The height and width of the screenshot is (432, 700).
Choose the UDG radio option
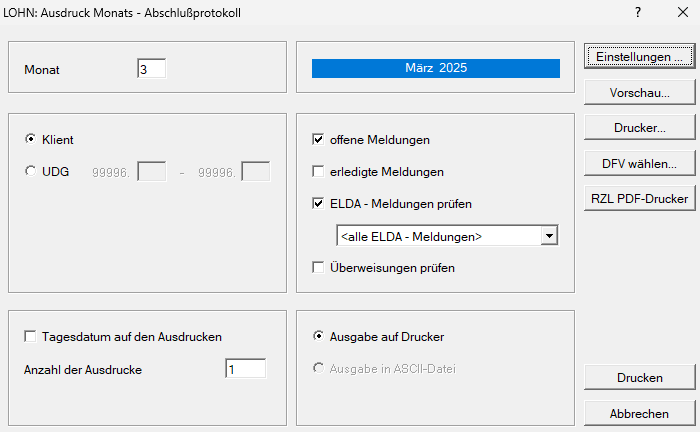point(30,172)
